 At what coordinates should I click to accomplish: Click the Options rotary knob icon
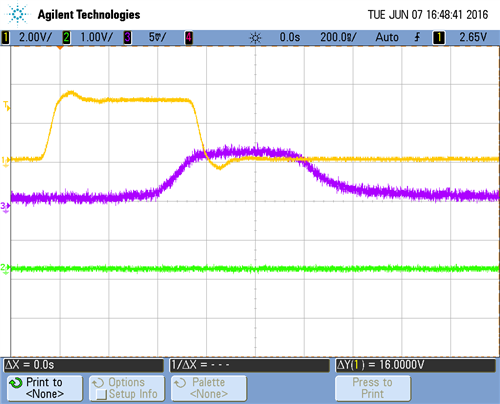[x=98, y=383]
